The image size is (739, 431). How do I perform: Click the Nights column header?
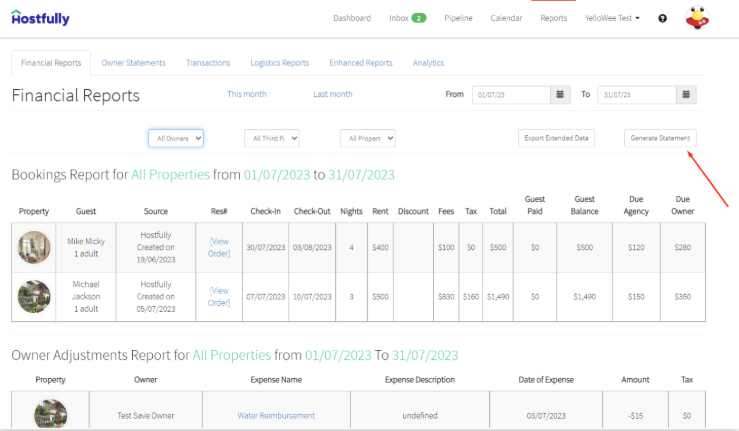coord(351,211)
